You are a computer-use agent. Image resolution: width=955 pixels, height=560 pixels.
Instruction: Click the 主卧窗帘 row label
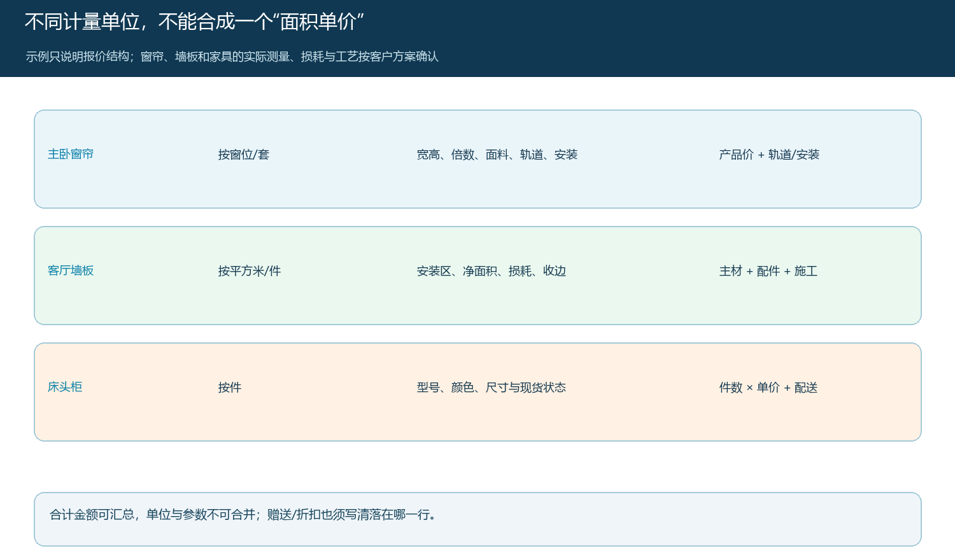71,154
